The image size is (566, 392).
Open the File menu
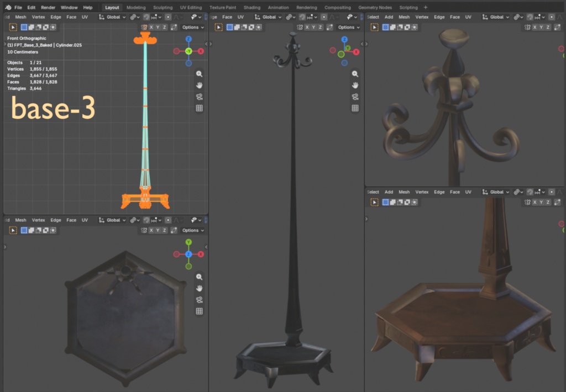[x=18, y=7]
